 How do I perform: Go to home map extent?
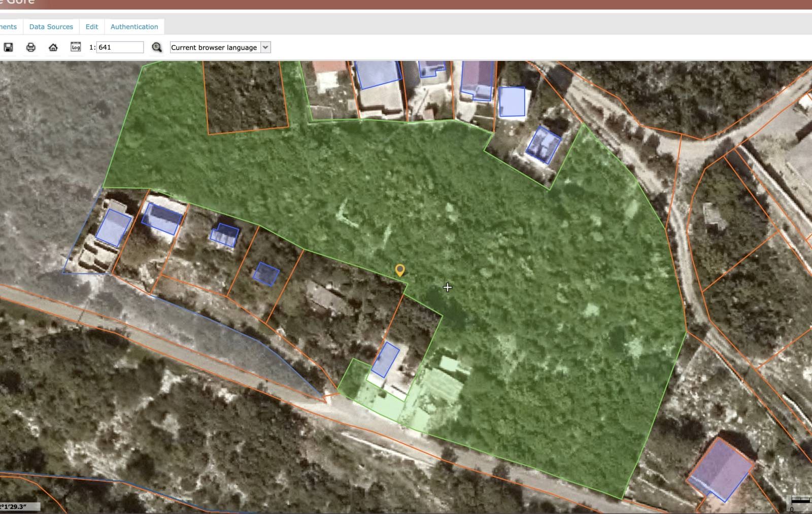(x=53, y=47)
